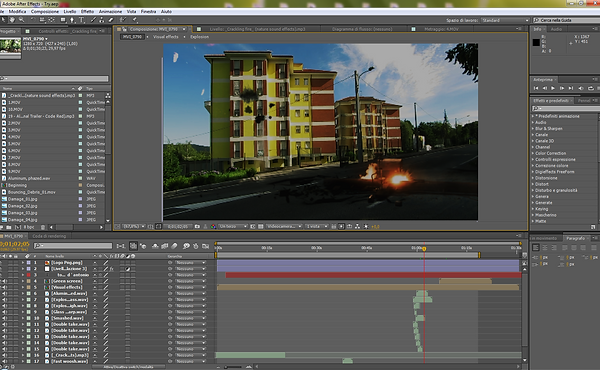This screenshot has width=600, height=370.
Task: Expand the Blur & Sharpen effects category
Action: (533, 129)
